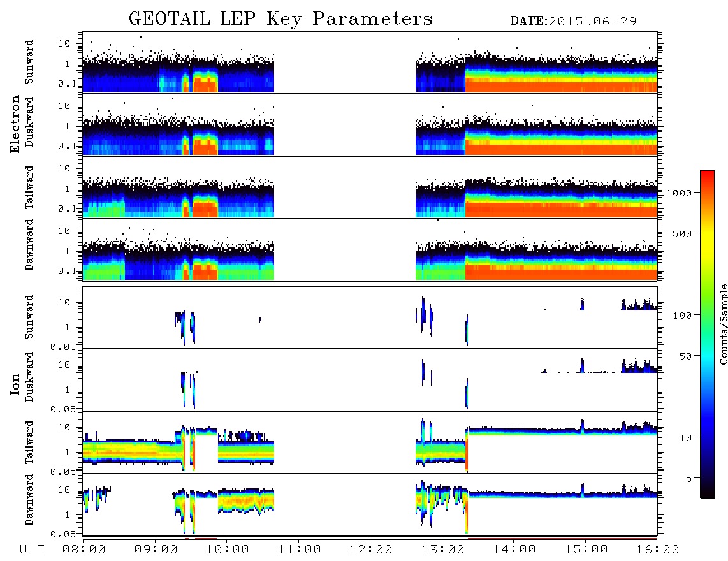Viewport: 728px width, 561px height.
Task: Click the '09:00' time tick label
Action: [x=156, y=550]
